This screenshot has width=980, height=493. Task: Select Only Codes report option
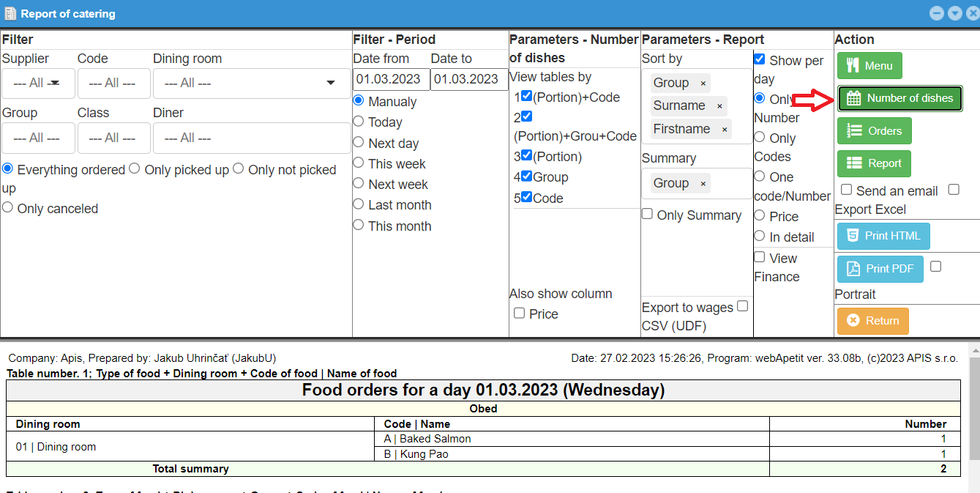click(760, 137)
